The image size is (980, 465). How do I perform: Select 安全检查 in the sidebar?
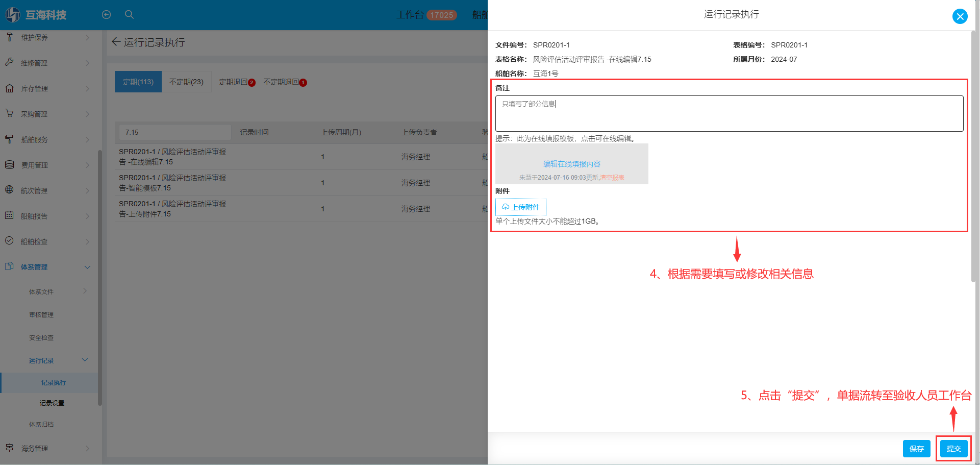[x=41, y=338]
